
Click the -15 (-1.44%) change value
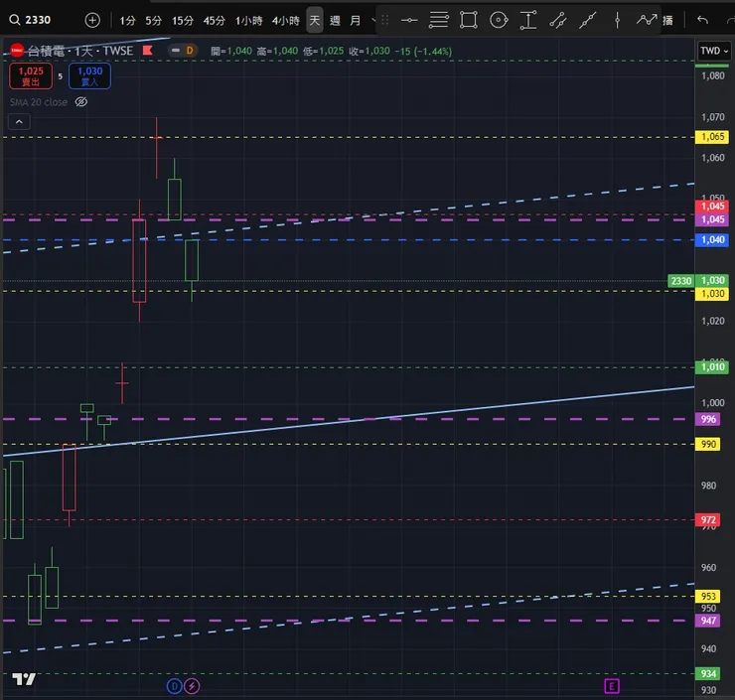click(423, 51)
